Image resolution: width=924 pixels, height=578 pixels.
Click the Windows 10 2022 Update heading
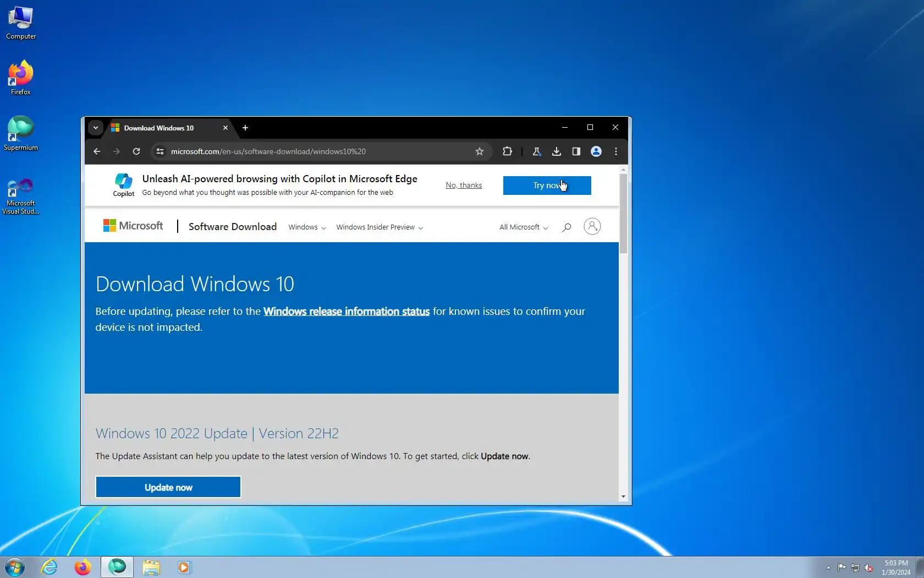217,433
